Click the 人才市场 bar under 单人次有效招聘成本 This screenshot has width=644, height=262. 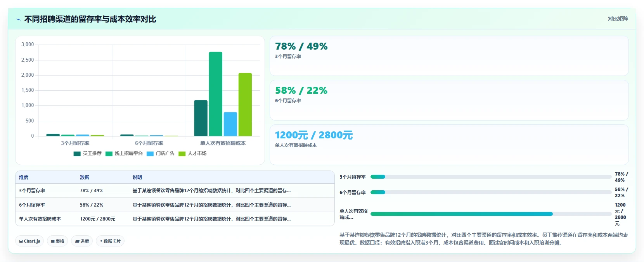(245, 105)
